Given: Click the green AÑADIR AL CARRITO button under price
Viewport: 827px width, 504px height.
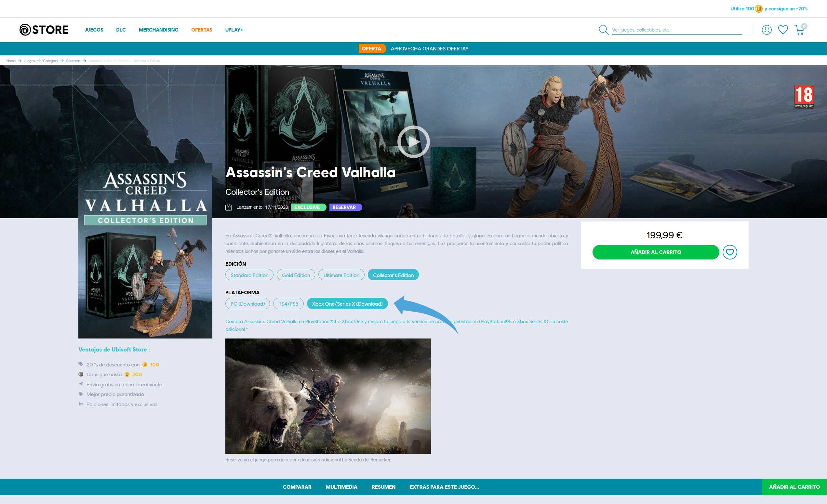Looking at the screenshot, I should pyautogui.click(x=656, y=252).
